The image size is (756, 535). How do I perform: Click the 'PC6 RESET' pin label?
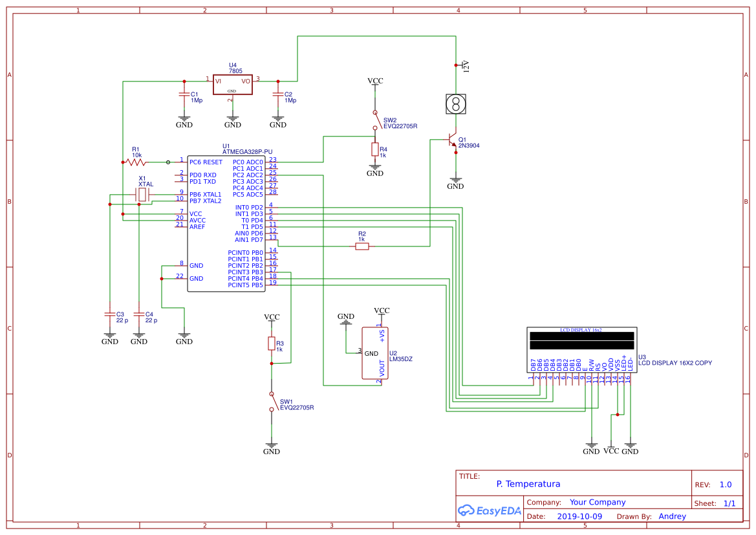(206, 162)
